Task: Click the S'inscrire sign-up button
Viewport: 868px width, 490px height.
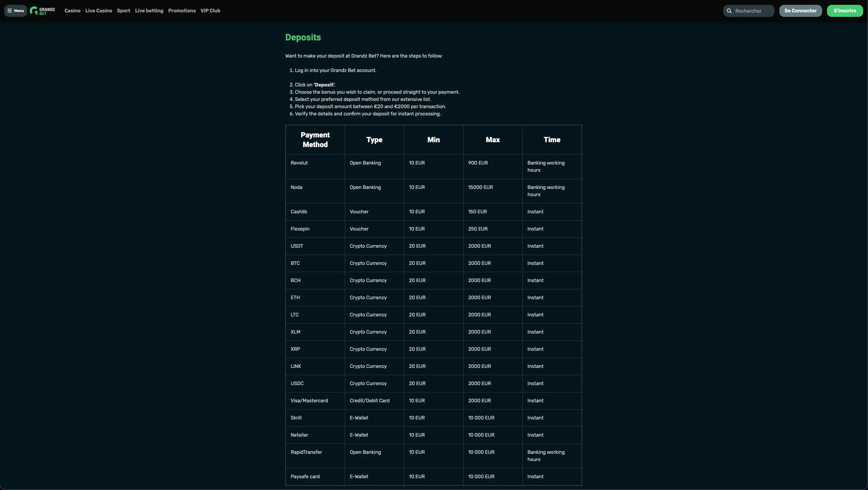Action: pyautogui.click(x=845, y=11)
